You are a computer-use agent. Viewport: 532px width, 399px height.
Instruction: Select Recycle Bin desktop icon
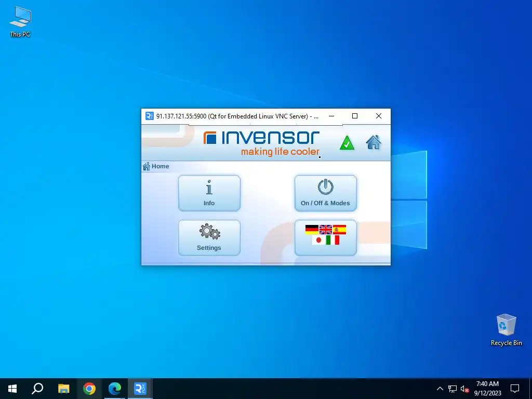pyautogui.click(x=506, y=330)
